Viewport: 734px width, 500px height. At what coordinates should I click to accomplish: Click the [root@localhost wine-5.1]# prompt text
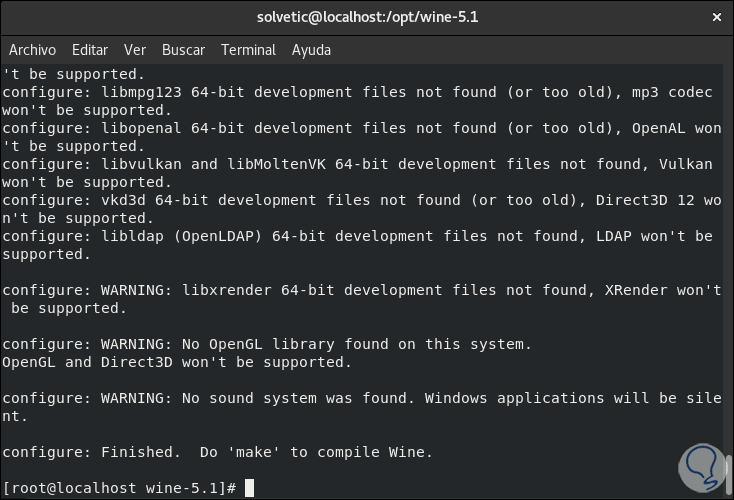tap(120, 488)
